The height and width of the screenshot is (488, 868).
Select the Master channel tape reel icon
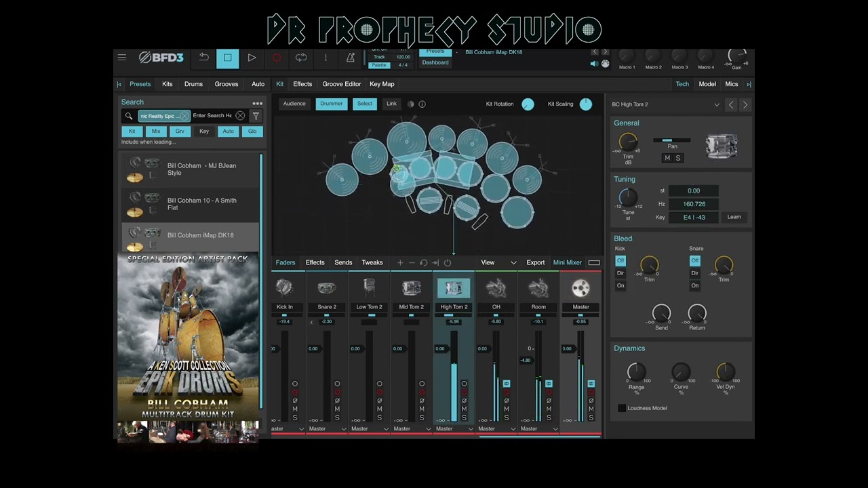point(581,288)
